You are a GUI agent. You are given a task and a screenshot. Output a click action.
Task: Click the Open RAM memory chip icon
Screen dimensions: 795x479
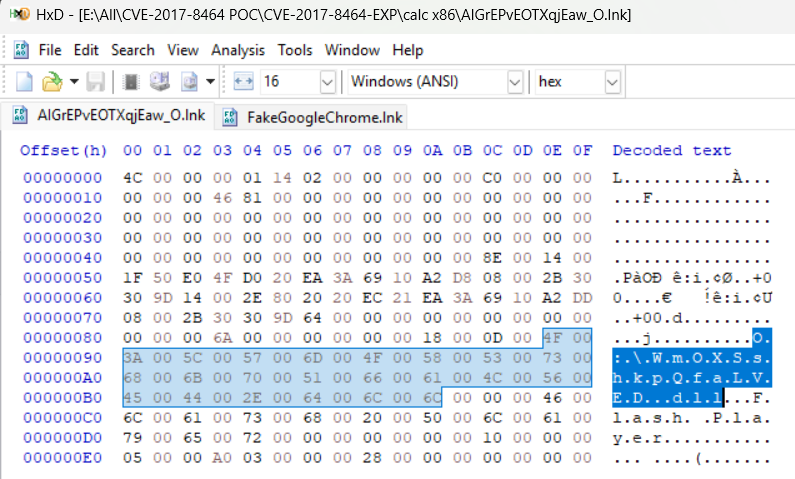131,82
